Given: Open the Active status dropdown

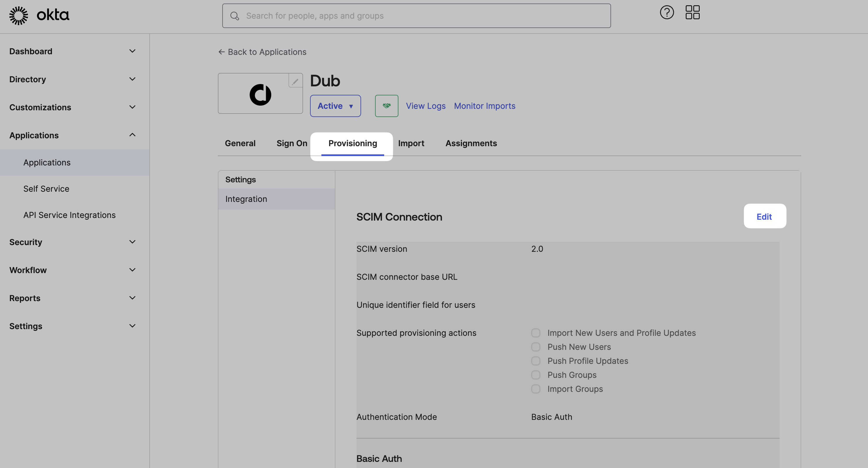Looking at the screenshot, I should 335,106.
